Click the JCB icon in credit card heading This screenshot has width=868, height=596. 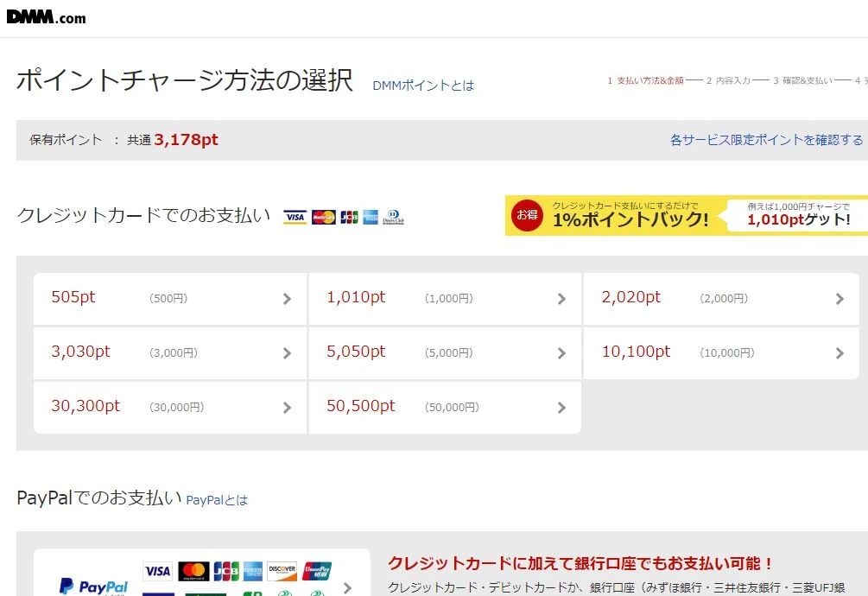pos(349,217)
